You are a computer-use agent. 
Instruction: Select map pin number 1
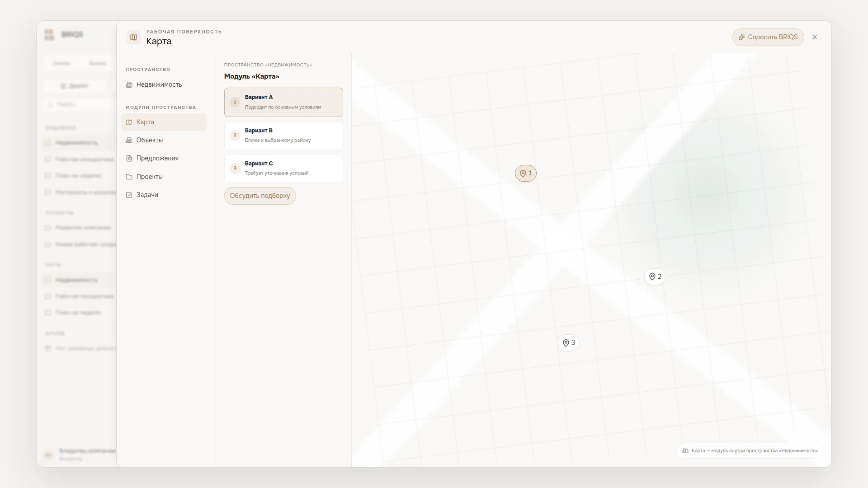[x=526, y=173]
